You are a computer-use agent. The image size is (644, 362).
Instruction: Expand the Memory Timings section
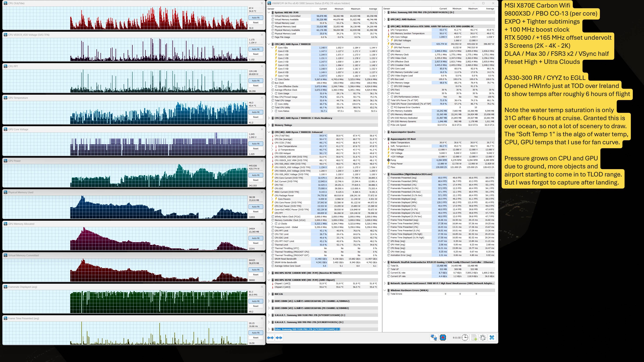269,125
